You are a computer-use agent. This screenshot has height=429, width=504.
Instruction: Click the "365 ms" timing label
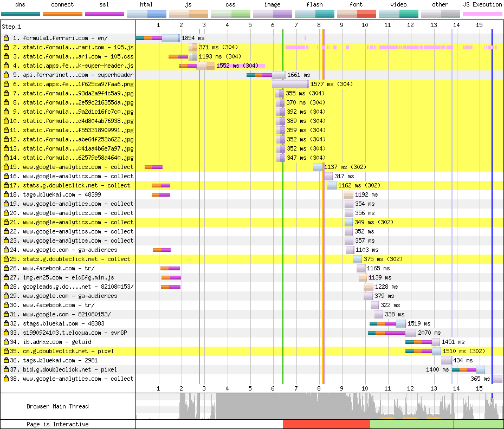(480, 379)
